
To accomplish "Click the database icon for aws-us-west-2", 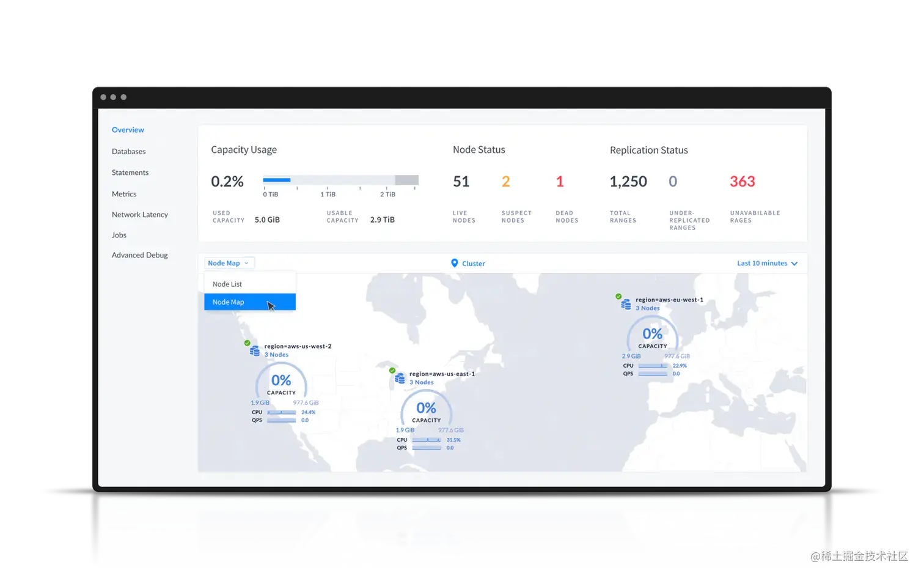I will click(255, 351).
